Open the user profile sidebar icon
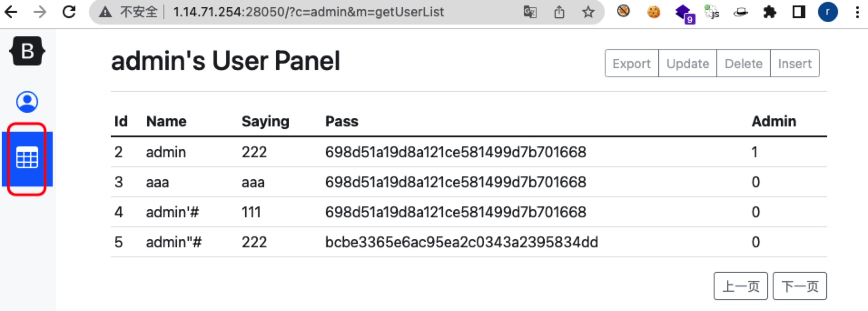Screen dimensions: 868x311 [27, 102]
